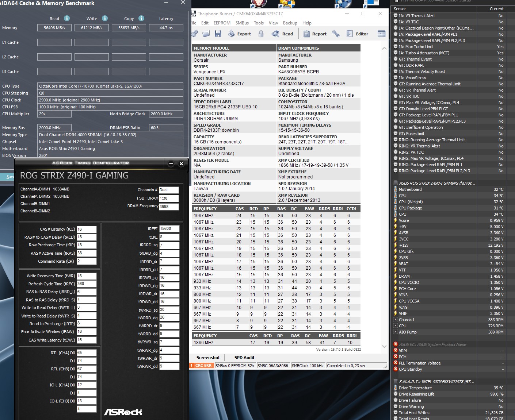This screenshot has width=515, height=420.
Task: Click the status icon beside Drive Failure
Action: click(x=395, y=400)
